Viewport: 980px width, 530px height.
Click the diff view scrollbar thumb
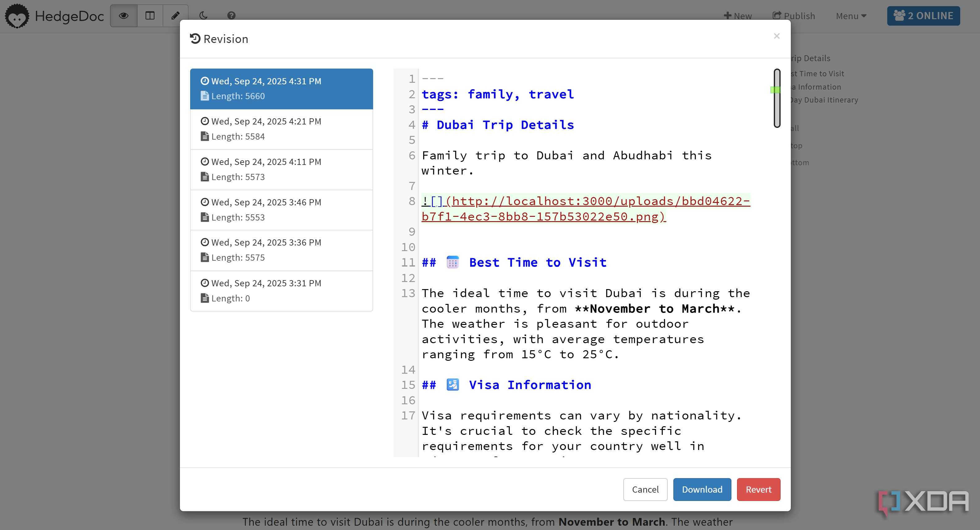(x=777, y=98)
